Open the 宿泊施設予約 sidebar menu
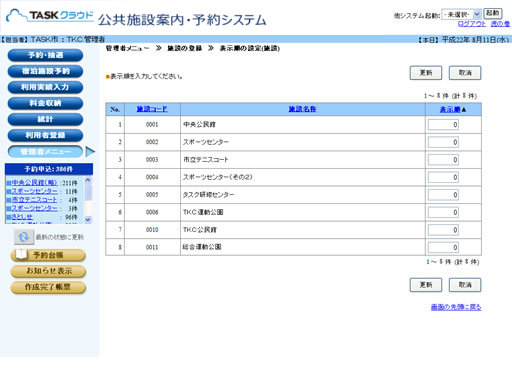Viewport: 512px width, 384px height. tap(45, 71)
